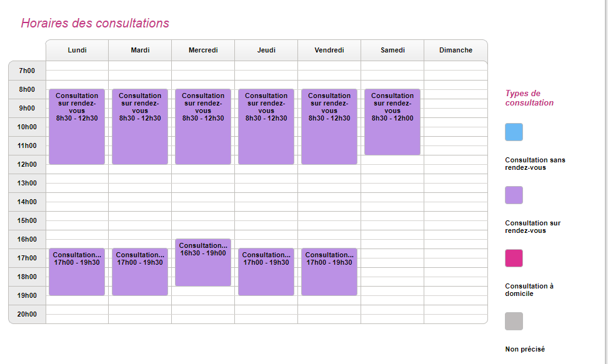Select the Lundi column header
608x364 pixels.
click(x=77, y=50)
